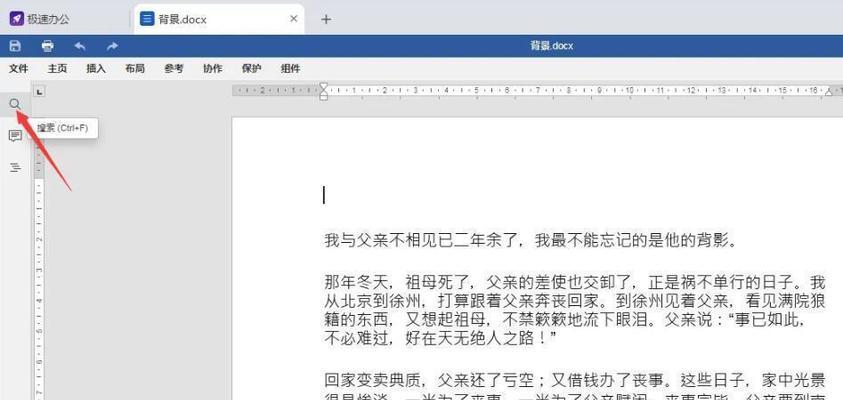This screenshot has height=400, width=843.
Task: Select the 背景.docx document tab
Action: [x=219, y=19]
